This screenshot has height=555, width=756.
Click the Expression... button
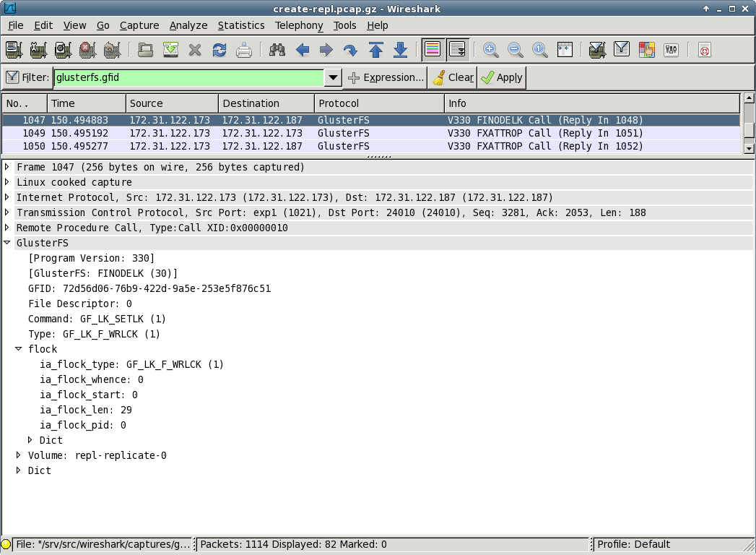point(386,77)
